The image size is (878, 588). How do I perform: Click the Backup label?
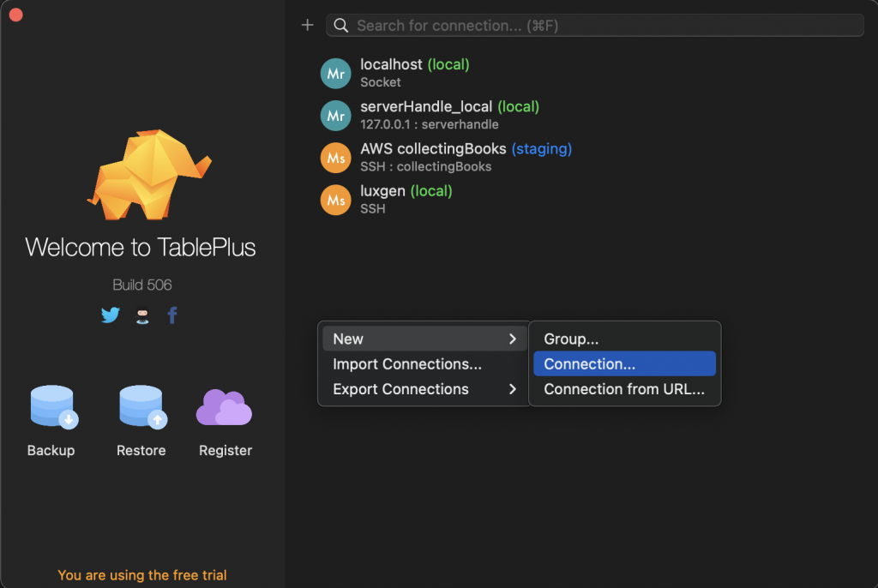51,451
